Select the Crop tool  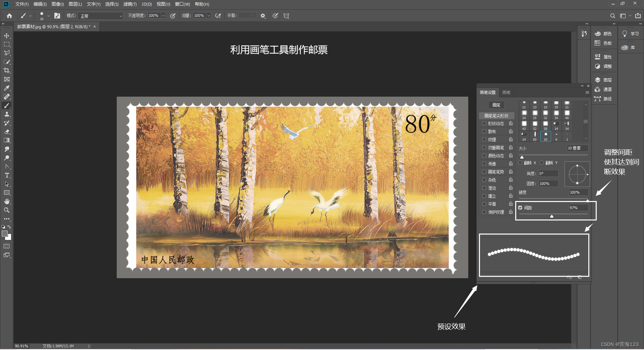[x=7, y=70]
